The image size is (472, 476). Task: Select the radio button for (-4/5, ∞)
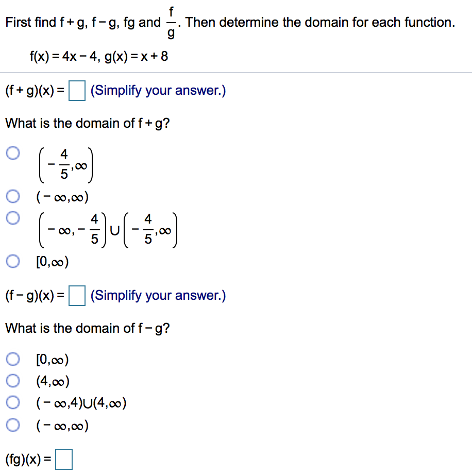[x=12, y=153]
